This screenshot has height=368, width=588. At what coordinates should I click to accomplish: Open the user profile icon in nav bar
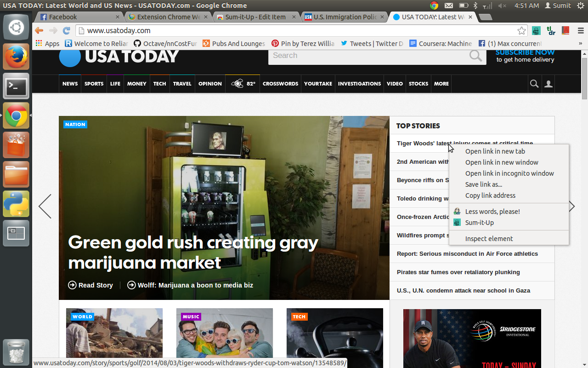pos(548,84)
